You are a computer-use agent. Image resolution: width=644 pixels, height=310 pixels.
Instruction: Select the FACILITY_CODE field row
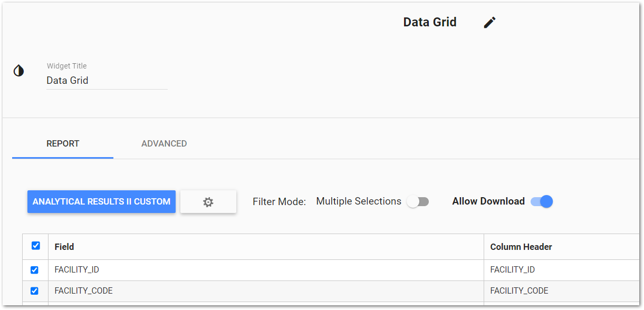click(211, 290)
